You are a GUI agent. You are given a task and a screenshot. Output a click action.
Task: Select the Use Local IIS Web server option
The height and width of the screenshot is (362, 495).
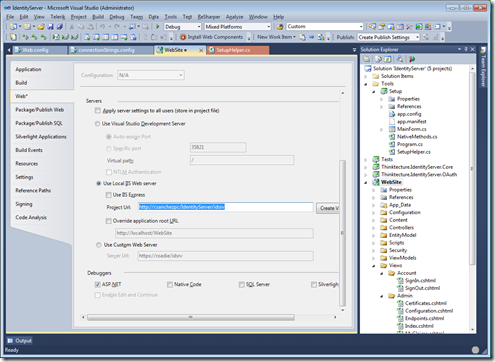pos(98,183)
